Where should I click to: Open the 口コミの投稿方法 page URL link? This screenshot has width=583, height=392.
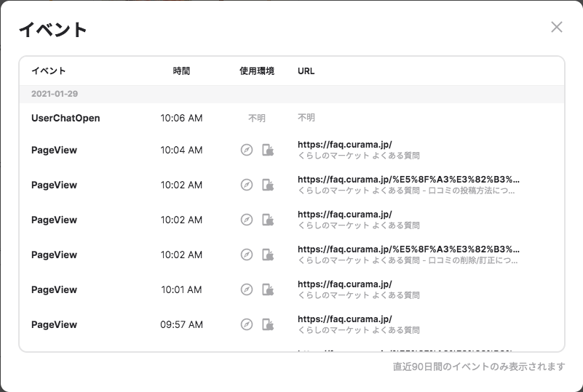[408, 179]
